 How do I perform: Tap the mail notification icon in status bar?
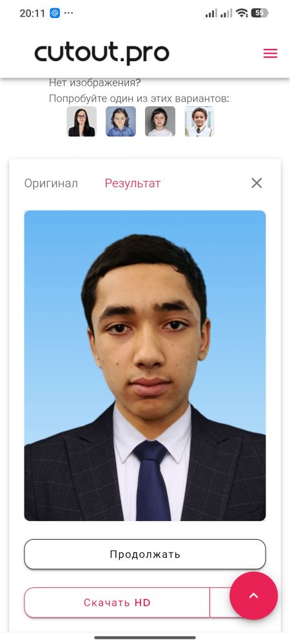pos(55,13)
